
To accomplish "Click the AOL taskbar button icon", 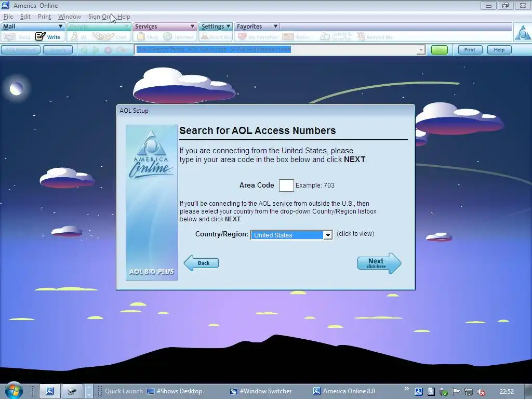I will click(50, 391).
